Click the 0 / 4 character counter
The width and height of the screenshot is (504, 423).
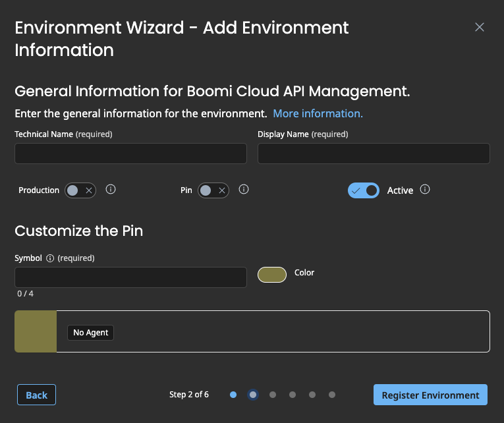pos(26,293)
